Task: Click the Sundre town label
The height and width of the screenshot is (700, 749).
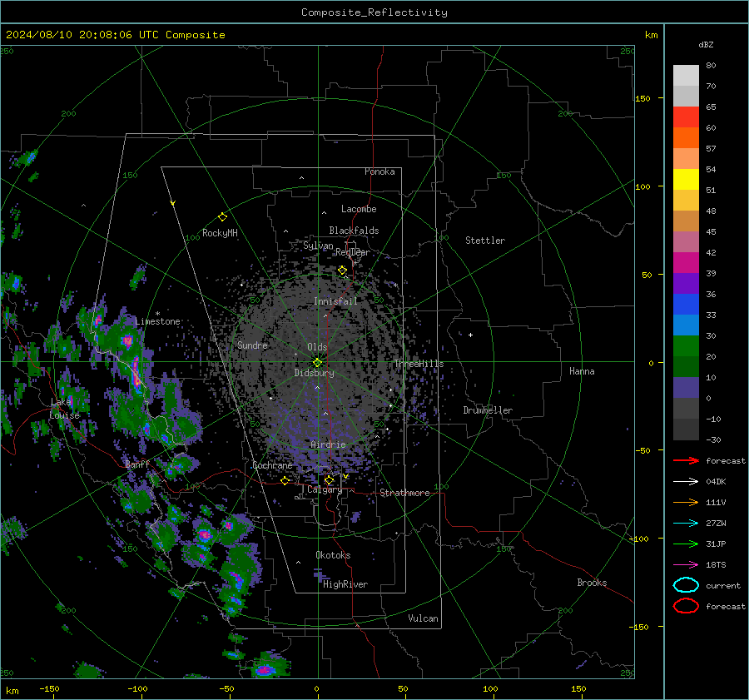Action: click(x=252, y=345)
